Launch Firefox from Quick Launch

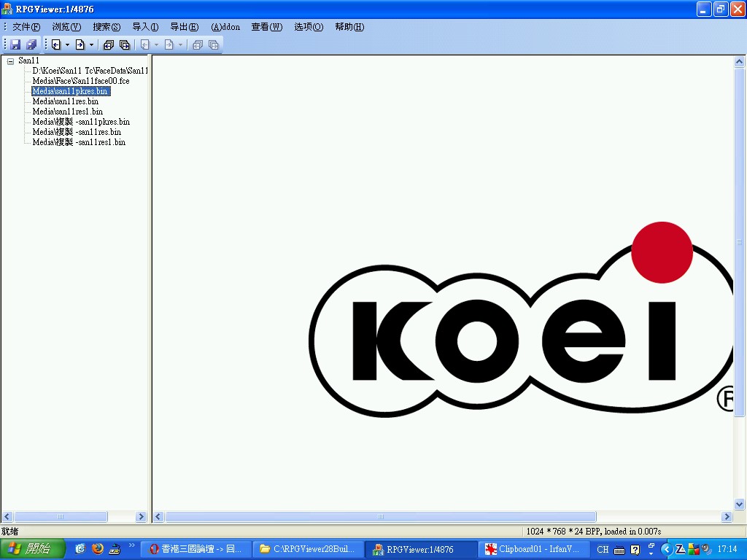(x=98, y=549)
